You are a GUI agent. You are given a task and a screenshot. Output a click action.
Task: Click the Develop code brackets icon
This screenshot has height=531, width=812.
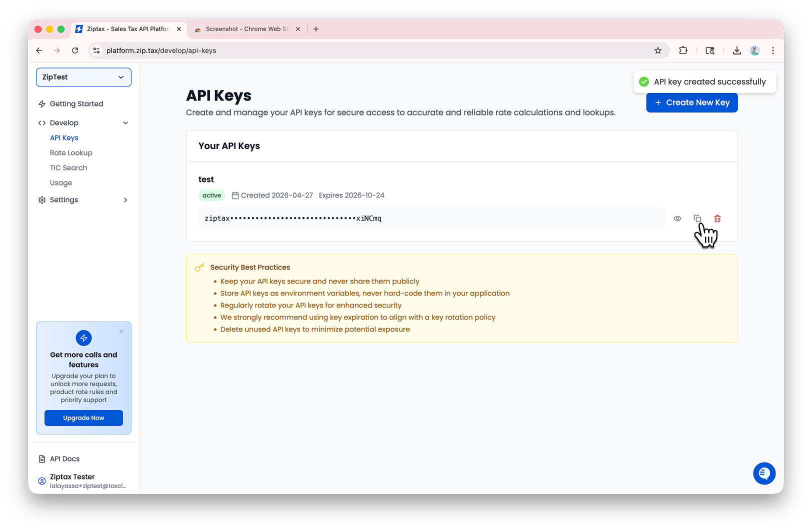42,122
